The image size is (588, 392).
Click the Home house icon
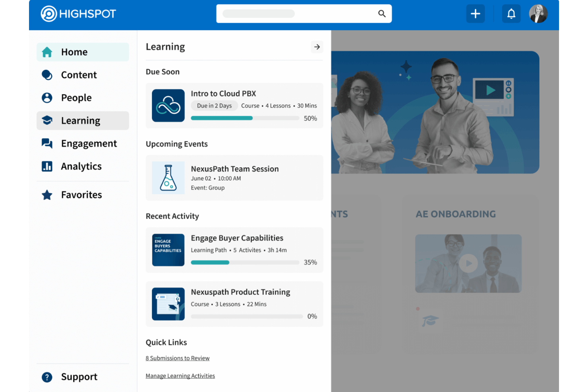coord(47,52)
